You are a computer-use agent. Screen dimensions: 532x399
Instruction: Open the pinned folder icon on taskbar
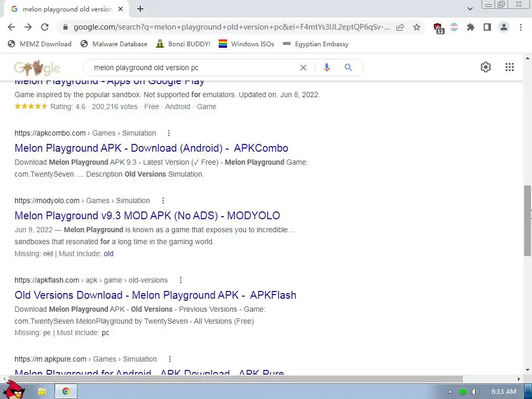click(42, 392)
